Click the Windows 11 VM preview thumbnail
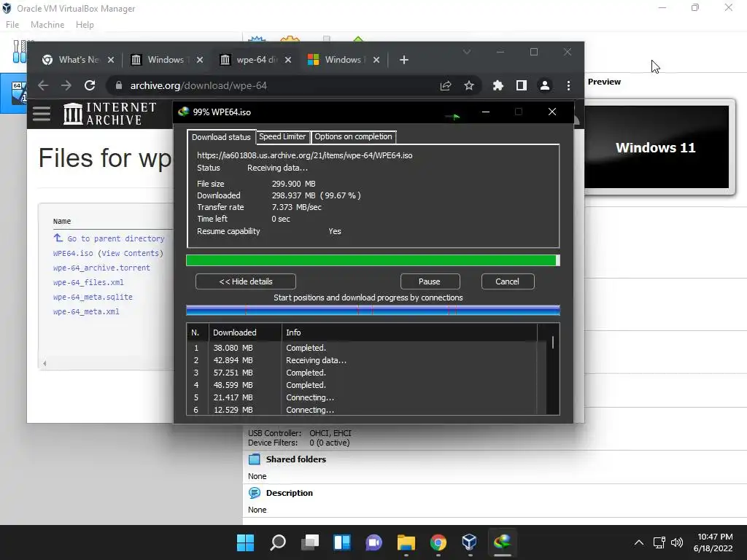The image size is (747, 560). pos(657,147)
